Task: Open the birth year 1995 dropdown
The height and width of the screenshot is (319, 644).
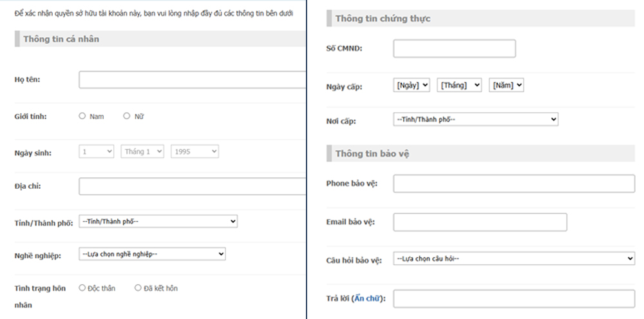Action: pos(194,151)
